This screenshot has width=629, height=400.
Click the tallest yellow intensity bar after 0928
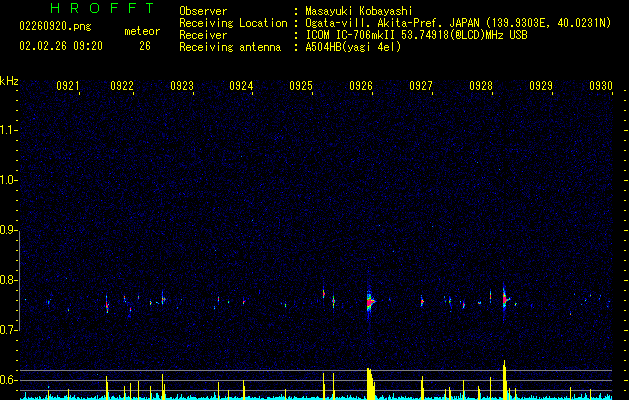[505, 380]
